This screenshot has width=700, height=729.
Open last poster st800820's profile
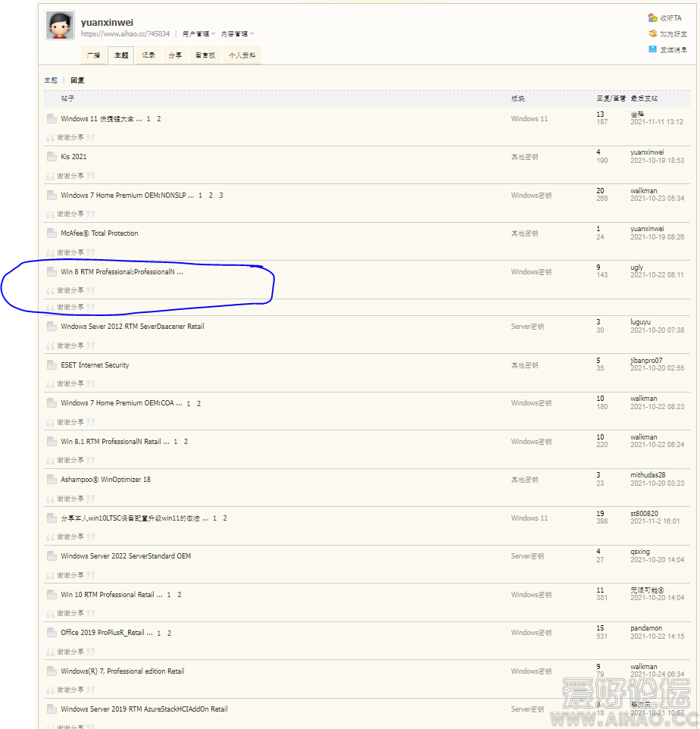(644, 514)
